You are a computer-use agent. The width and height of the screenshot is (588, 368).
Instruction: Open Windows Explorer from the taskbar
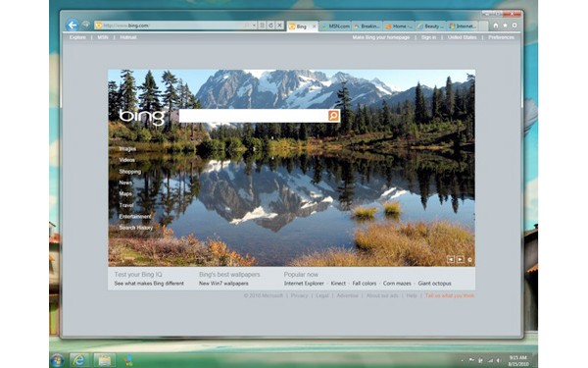coord(104,360)
